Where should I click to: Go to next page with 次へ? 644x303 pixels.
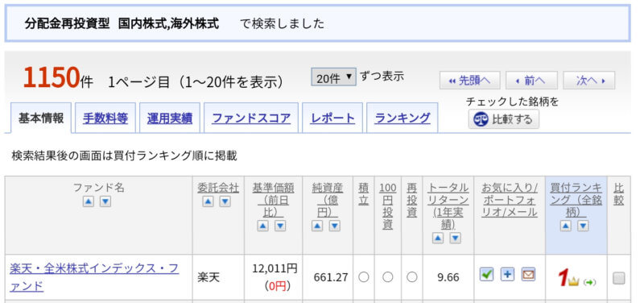click(x=589, y=80)
